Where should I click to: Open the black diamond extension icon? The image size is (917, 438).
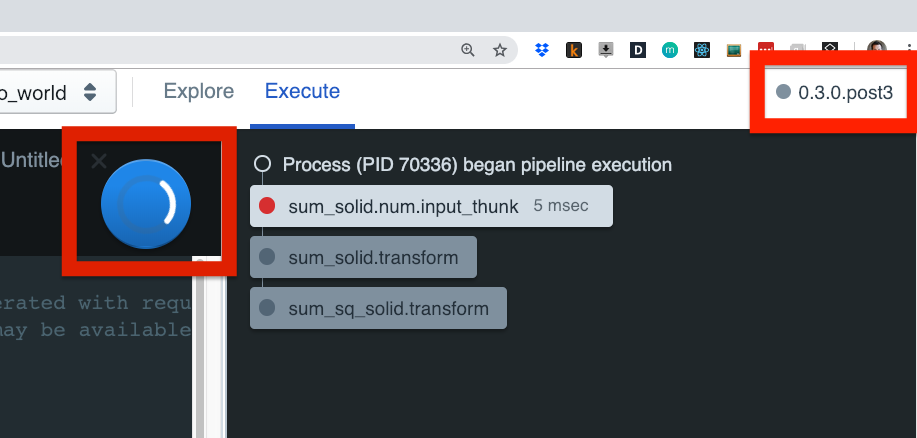coord(830,49)
